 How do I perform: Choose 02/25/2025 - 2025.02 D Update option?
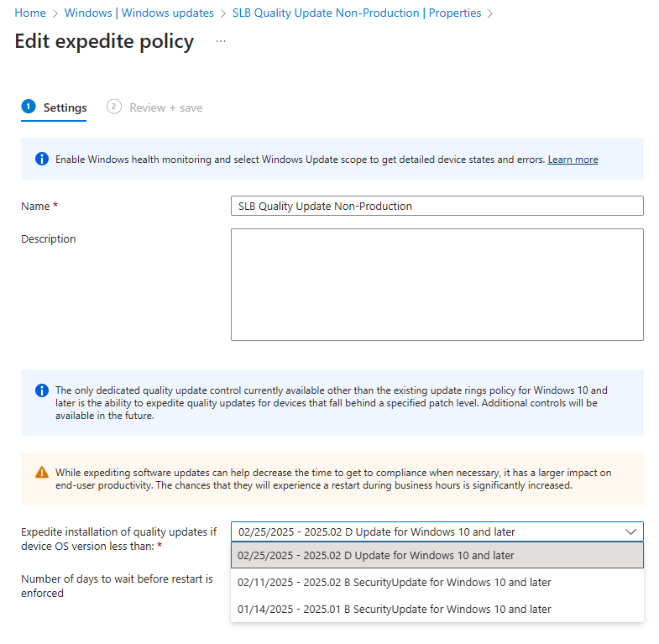coord(437,555)
